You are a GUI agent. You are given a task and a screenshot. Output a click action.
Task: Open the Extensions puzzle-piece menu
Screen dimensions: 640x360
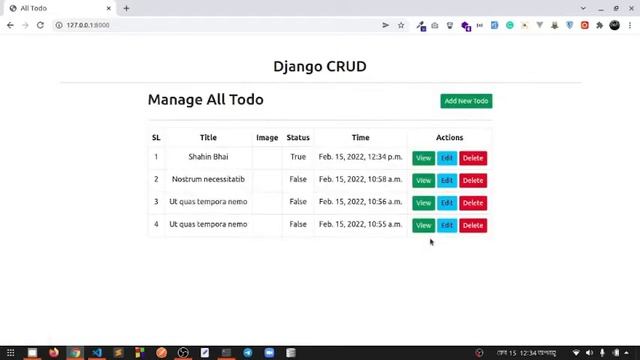tap(600, 25)
